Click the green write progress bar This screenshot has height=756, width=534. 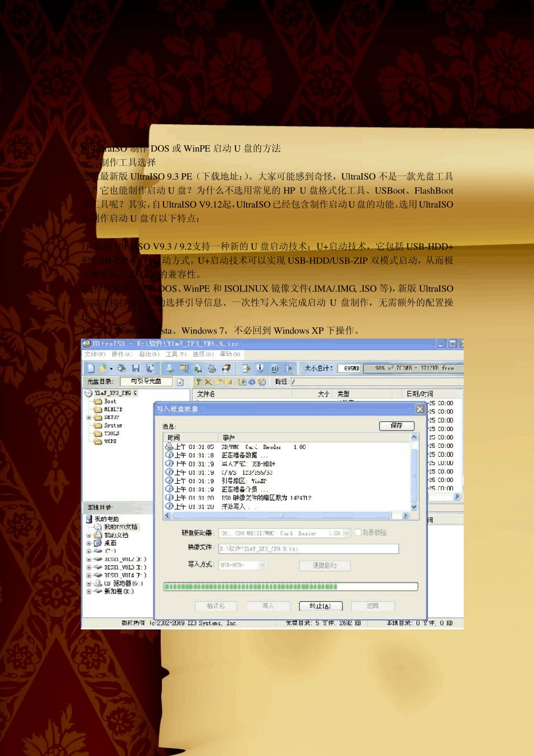coord(291,587)
